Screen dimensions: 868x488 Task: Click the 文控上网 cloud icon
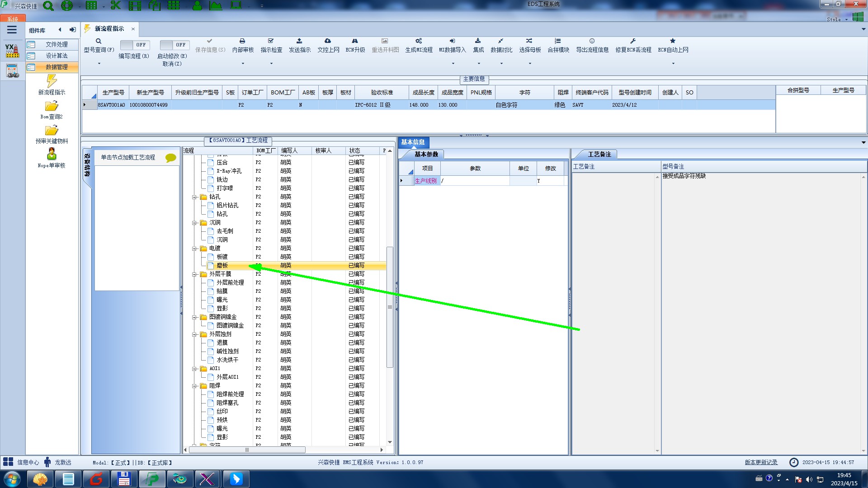328,41
